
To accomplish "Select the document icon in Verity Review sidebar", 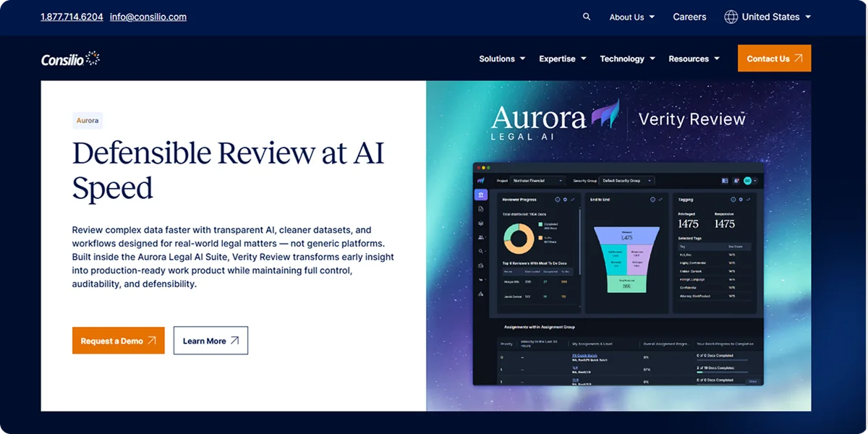I will tap(481, 209).
